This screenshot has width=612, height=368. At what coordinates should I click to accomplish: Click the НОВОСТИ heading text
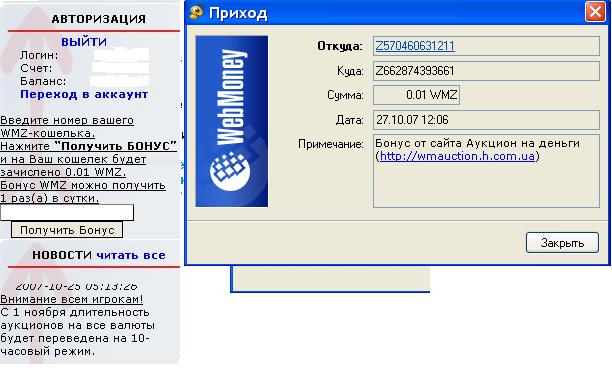pyautogui.click(x=62, y=255)
